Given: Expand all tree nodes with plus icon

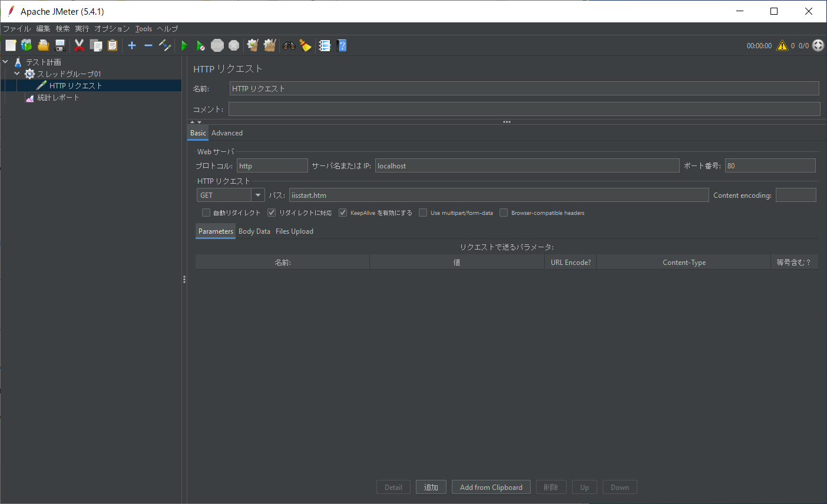Looking at the screenshot, I should point(132,45).
